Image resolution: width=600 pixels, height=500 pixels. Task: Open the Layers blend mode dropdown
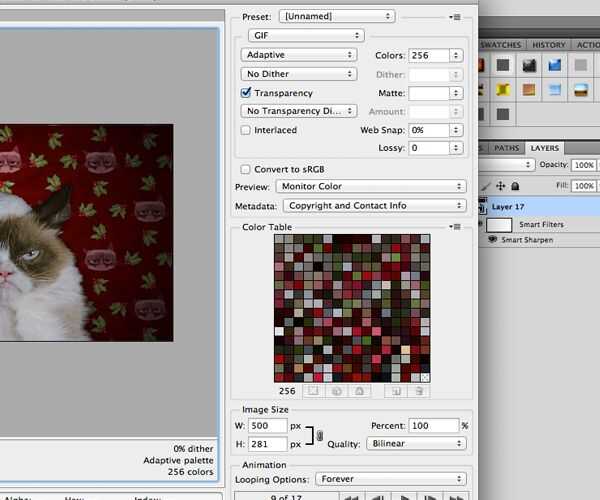click(x=506, y=164)
